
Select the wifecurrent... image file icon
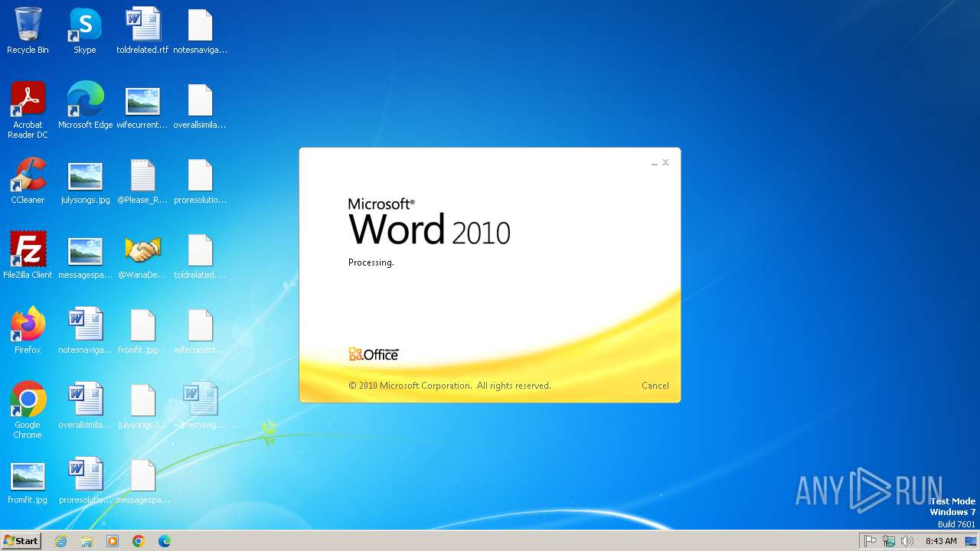tap(142, 106)
